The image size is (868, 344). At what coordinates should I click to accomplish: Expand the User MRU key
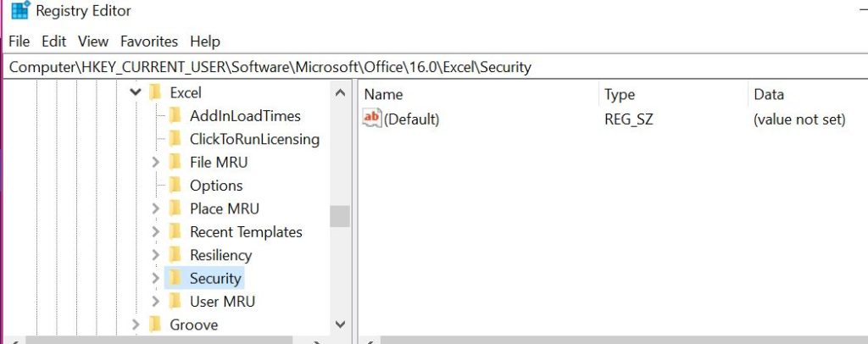(x=155, y=302)
